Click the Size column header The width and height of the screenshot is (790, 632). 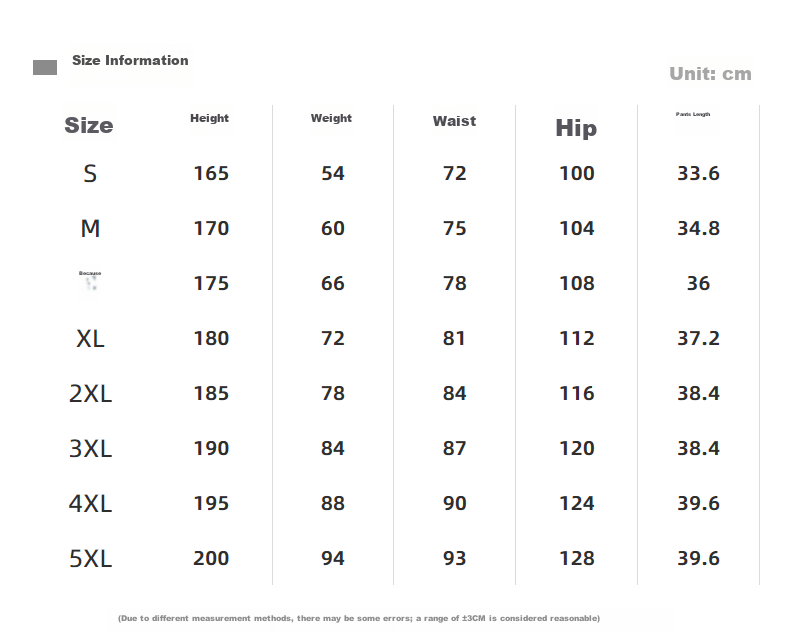pyautogui.click(x=89, y=125)
